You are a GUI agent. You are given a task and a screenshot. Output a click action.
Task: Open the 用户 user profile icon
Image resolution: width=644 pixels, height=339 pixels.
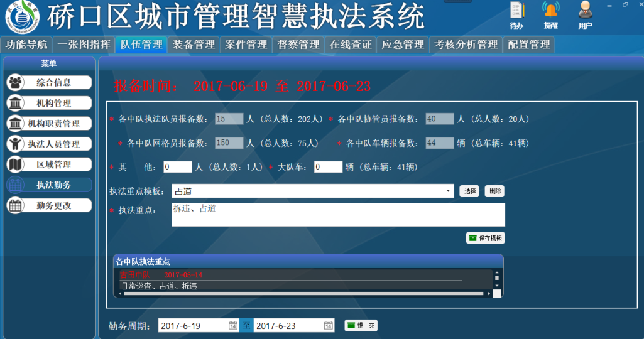coord(585,14)
